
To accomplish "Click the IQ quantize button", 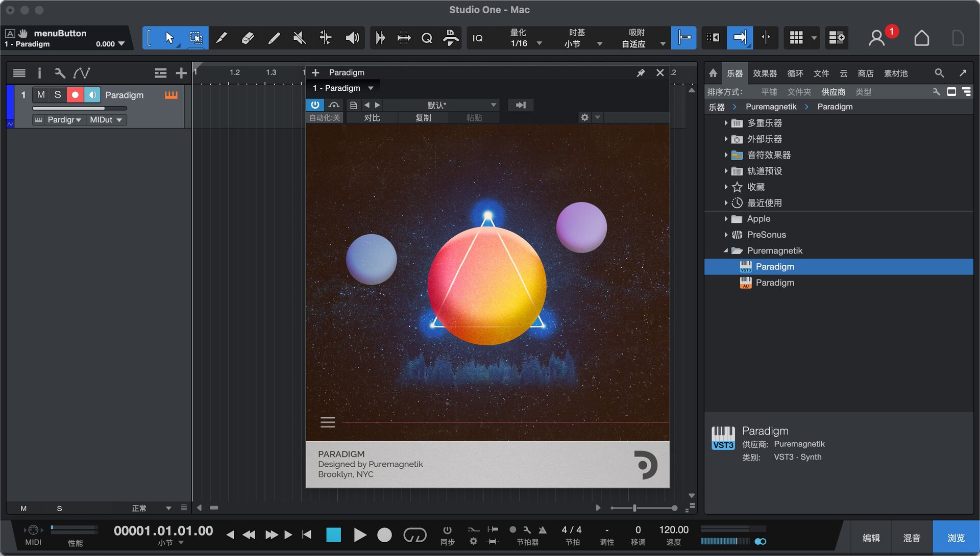I will (x=478, y=38).
